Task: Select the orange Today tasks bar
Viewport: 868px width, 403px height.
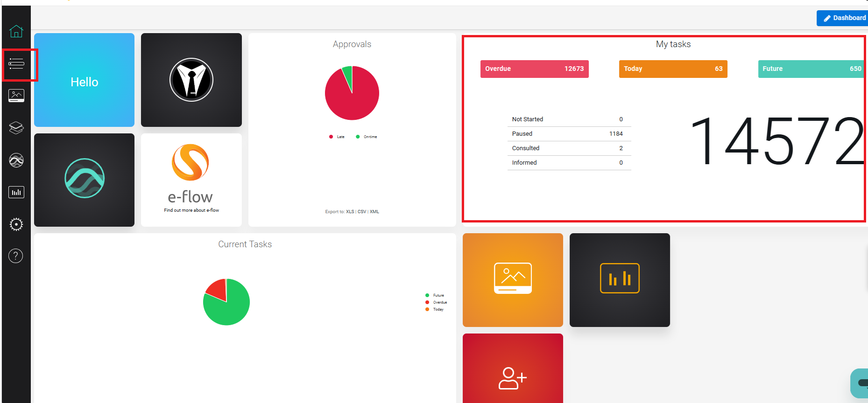Action: 673,69
